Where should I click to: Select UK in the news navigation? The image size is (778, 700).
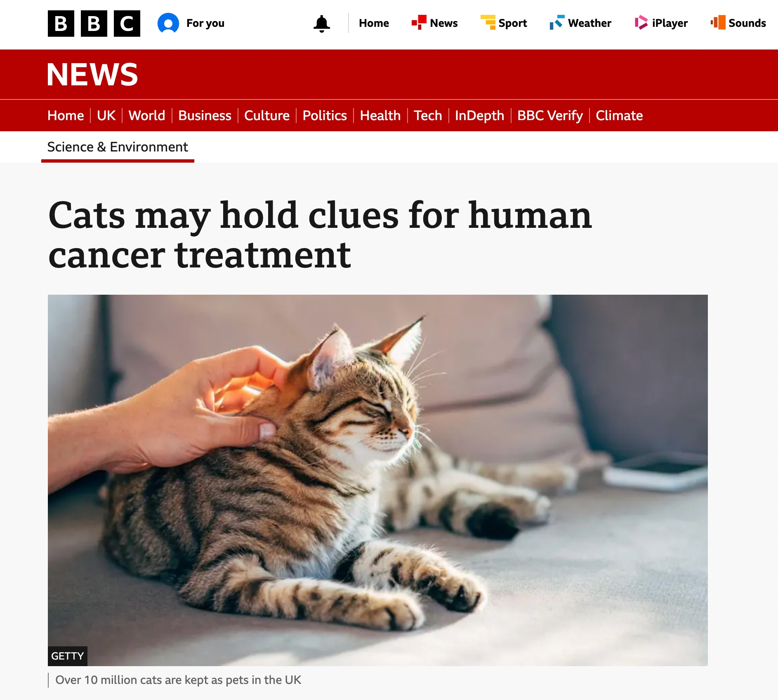coord(106,116)
